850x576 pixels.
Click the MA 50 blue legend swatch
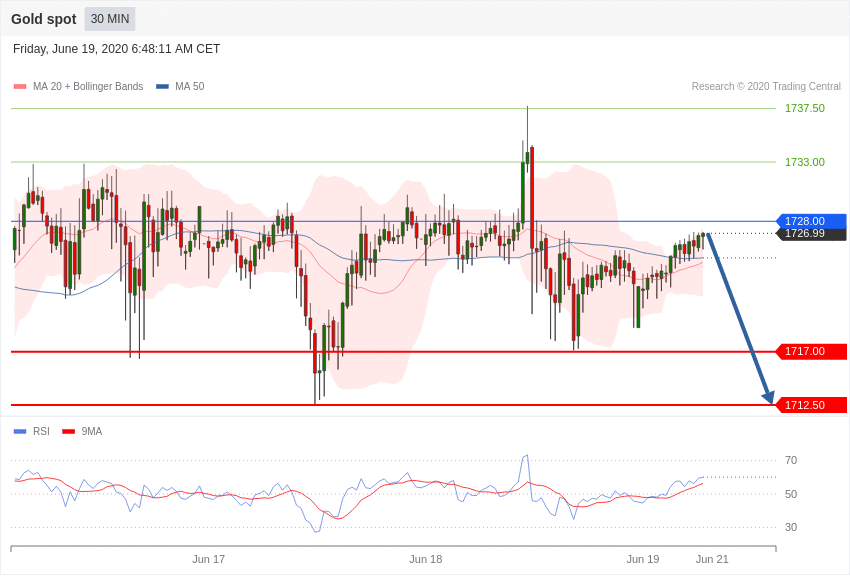point(163,87)
